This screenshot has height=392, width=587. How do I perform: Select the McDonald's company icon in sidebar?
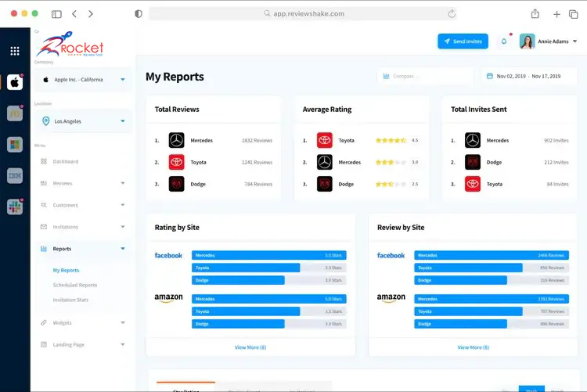tap(15, 113)
